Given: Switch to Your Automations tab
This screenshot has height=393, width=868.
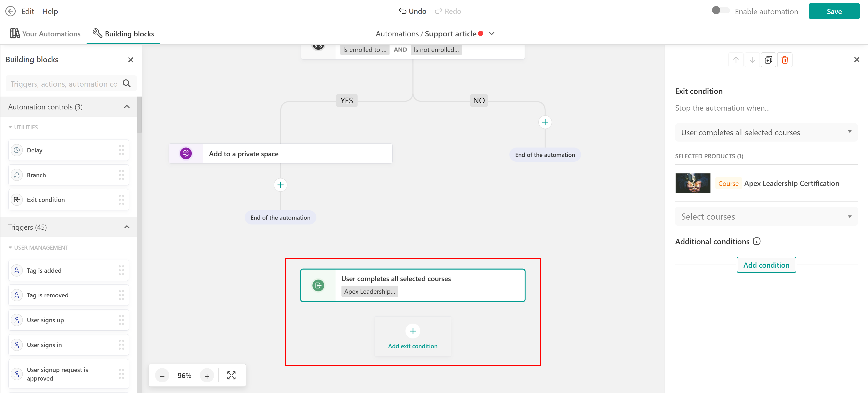Looking at the screenshot, I should (x=45, y=34).
